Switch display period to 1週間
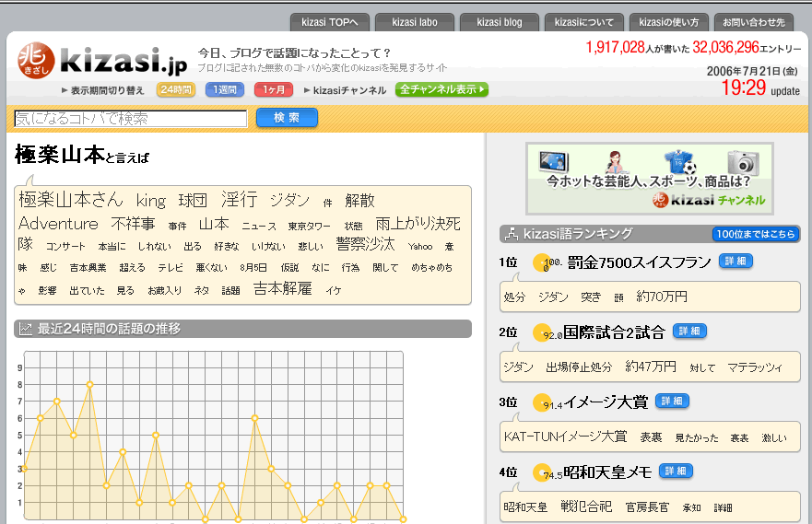The image size is (812, 524). click(x=224, y=90)
